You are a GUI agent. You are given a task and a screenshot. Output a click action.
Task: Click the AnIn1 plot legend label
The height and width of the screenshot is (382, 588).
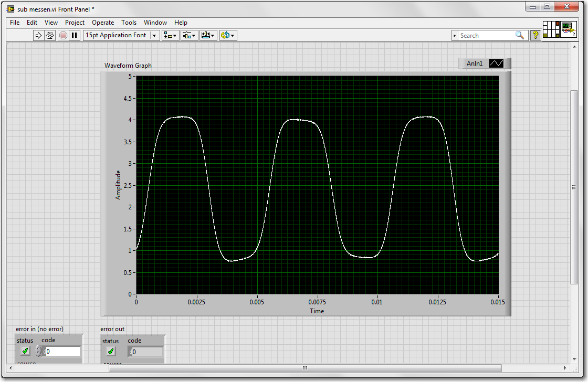[x=474, y=63]
